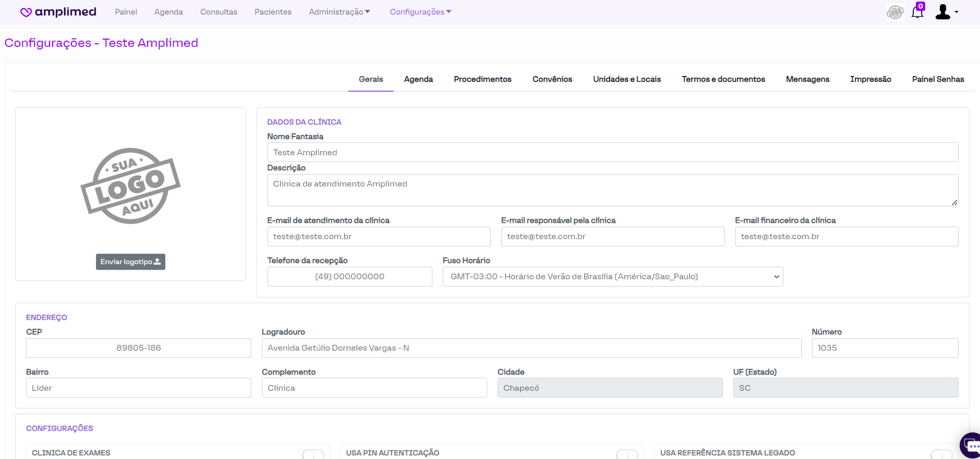The height and width of the screenshot is (459, 980).
Task: Click the Enviar logotipo button
Action: pyautogui.click(x=130, y=262)
